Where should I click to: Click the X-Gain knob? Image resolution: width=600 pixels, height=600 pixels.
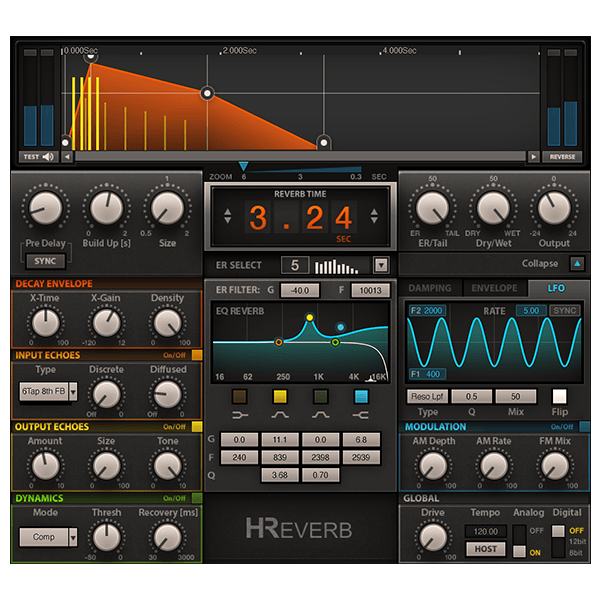[106, 323]
